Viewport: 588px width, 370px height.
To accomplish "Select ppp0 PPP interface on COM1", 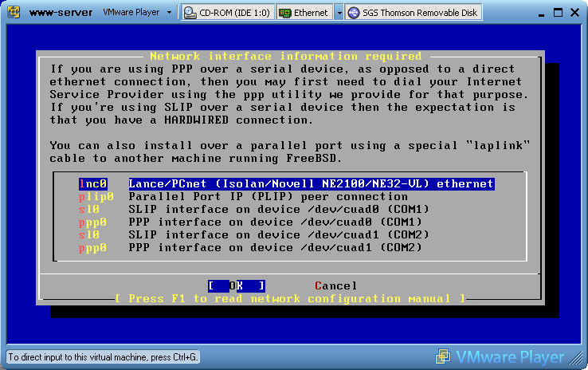I will pos(250,222).
